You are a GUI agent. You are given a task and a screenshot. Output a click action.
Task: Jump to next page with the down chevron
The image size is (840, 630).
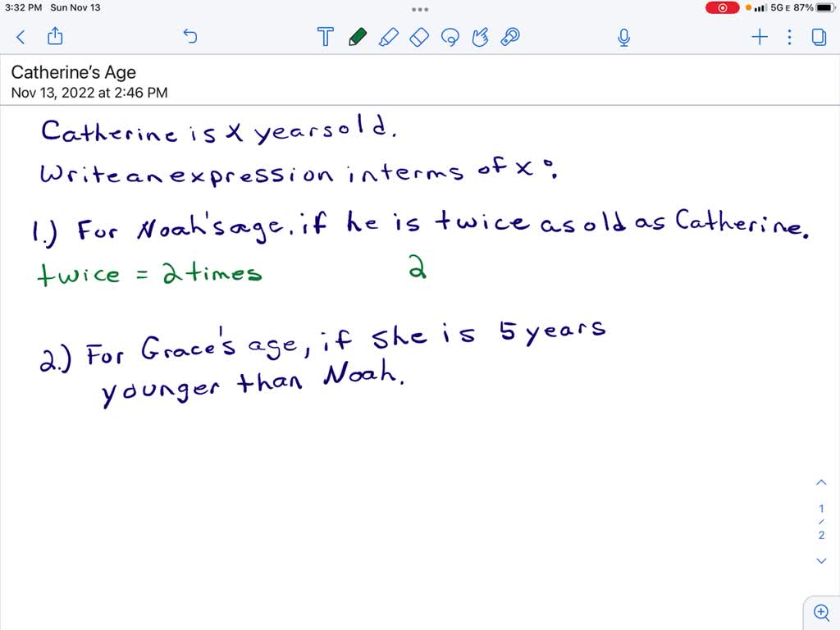pyautogui.click(x=821, y=560)
